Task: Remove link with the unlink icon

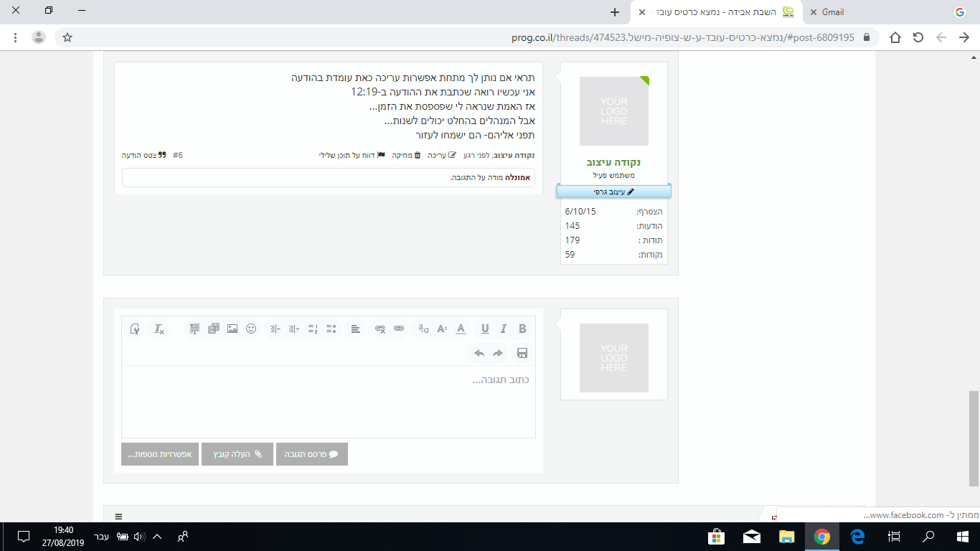Action: click(380, 329)
